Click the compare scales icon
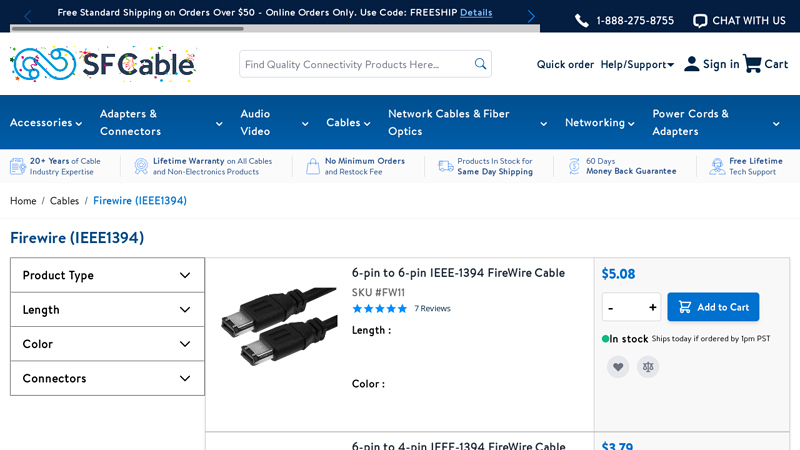This screenshot has height=450, width=800. 648,367
